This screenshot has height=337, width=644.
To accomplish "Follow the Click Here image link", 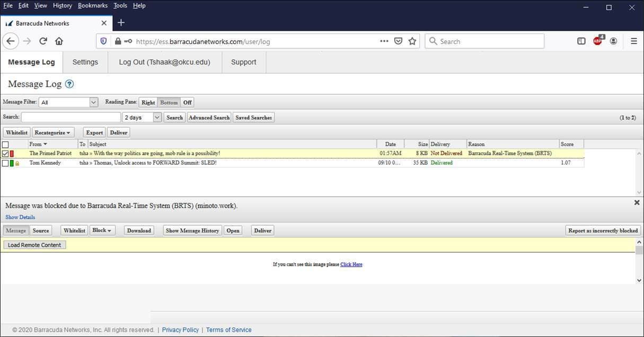I will click(351, 264).
